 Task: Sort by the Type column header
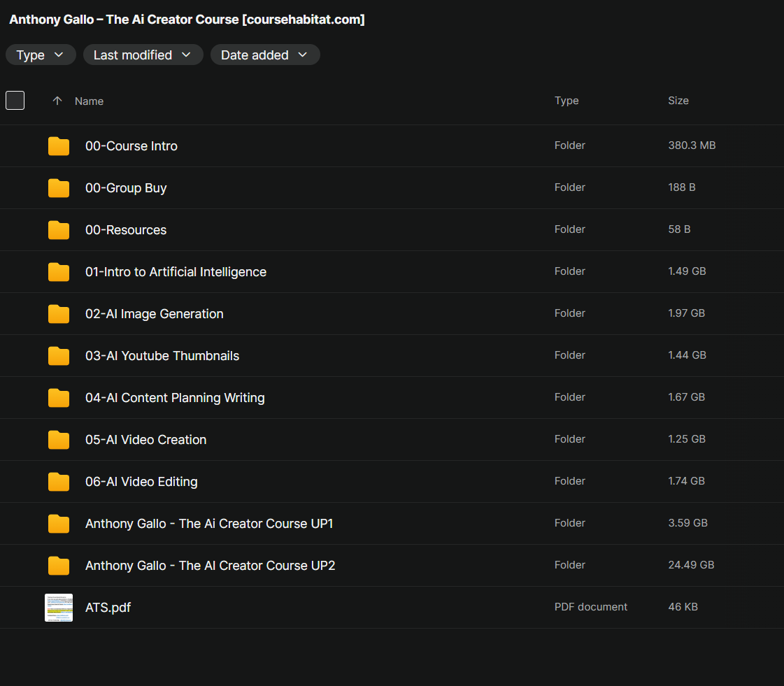566,101
